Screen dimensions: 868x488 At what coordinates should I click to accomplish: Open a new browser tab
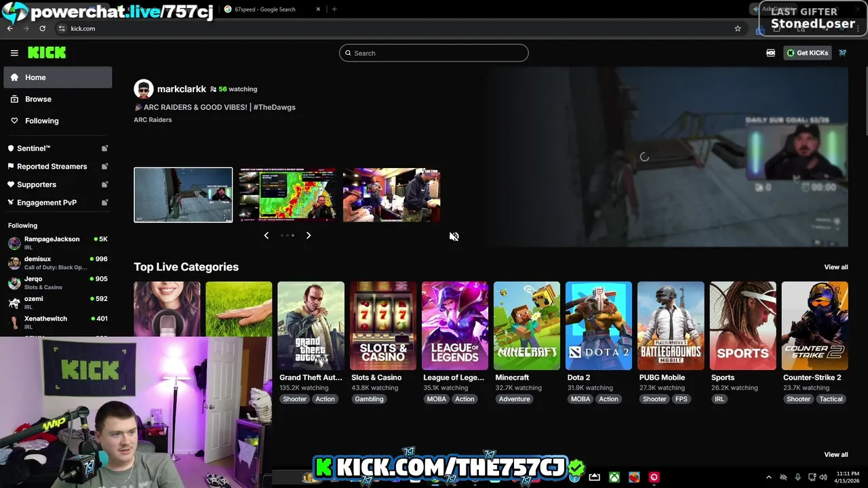[334, 9]
